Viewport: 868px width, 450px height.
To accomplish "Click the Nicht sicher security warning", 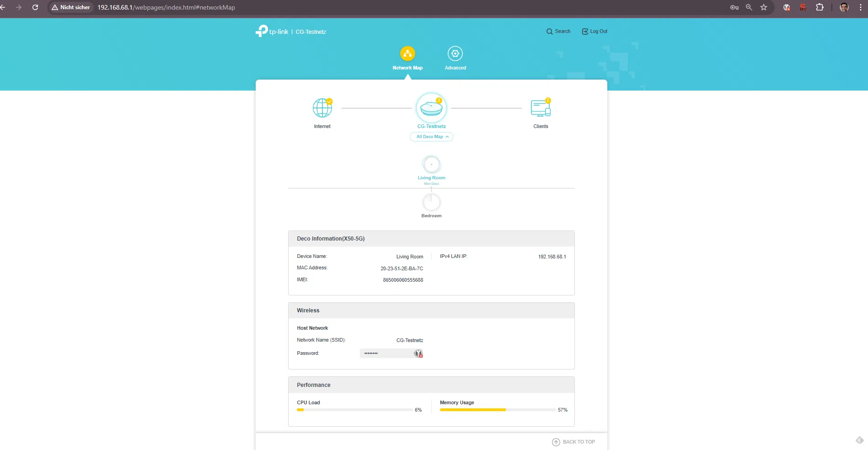I will [71, 7].
